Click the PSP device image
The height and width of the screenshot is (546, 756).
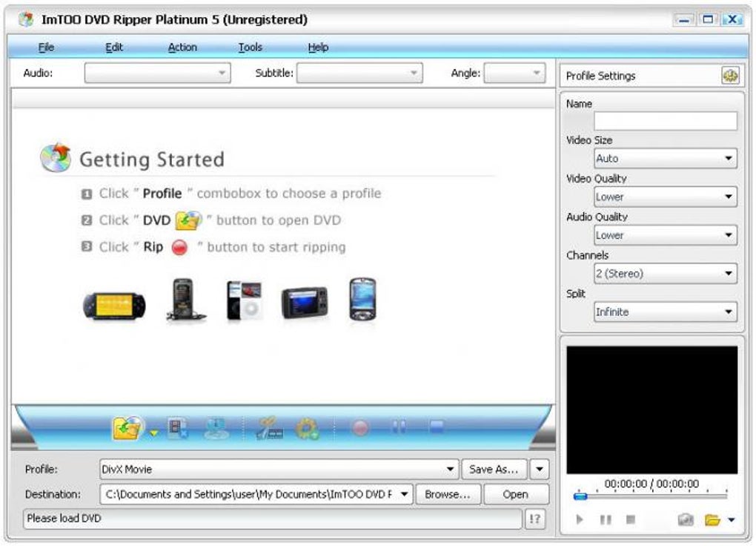tap(114, 305)
